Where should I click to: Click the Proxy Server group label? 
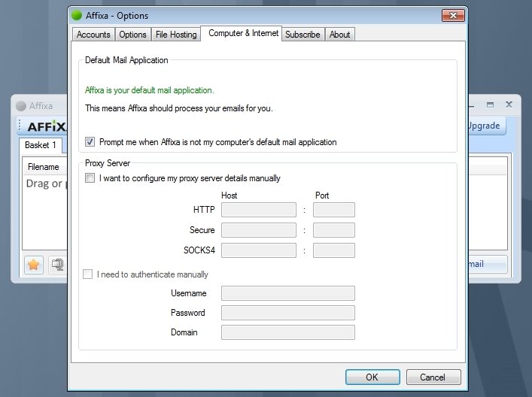click(x=108, y=163)
